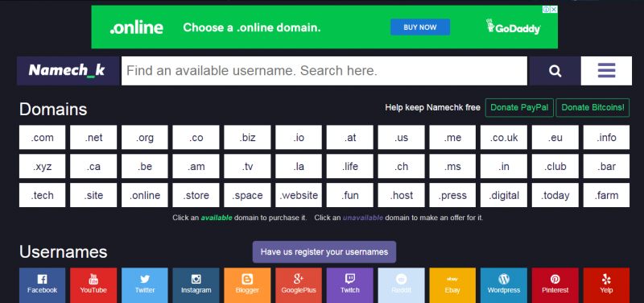Click the "Domains" heading text
Screen dimensions: 644x303
pos(53,110)
